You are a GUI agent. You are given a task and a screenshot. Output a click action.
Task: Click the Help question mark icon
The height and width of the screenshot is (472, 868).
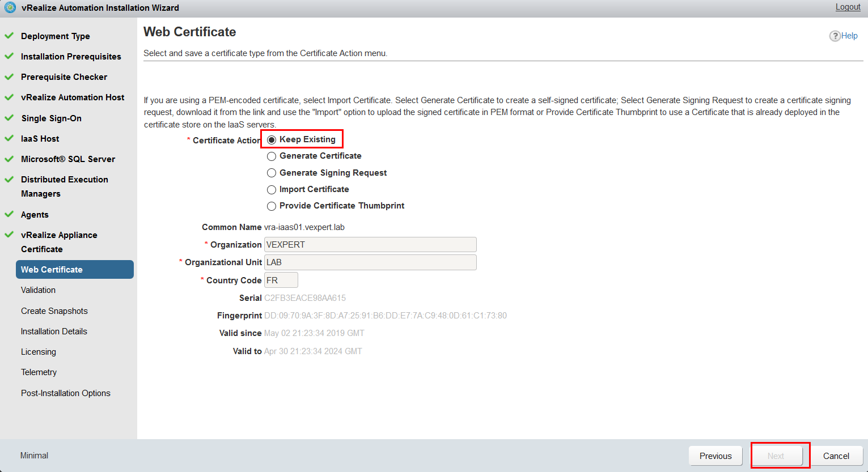835,36
